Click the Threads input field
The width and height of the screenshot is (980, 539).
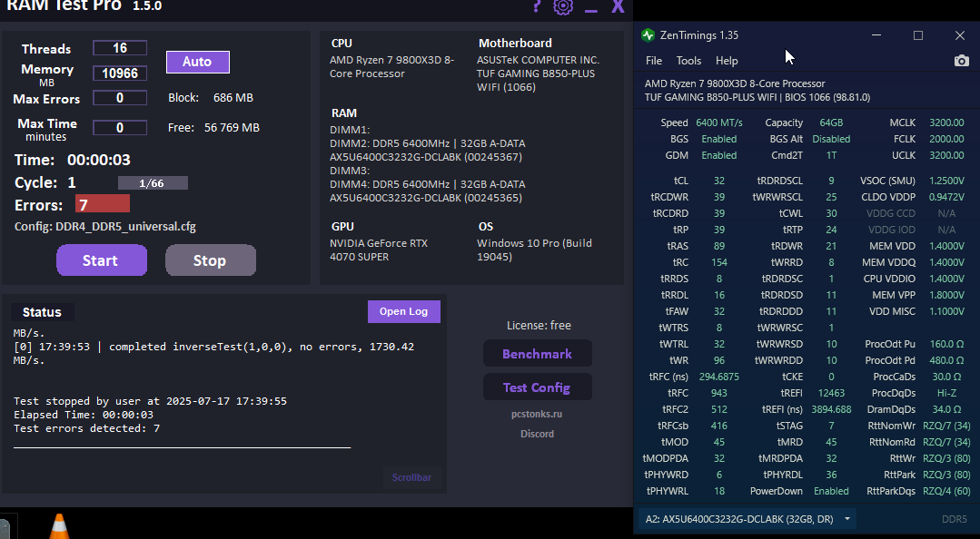[120, 48]
